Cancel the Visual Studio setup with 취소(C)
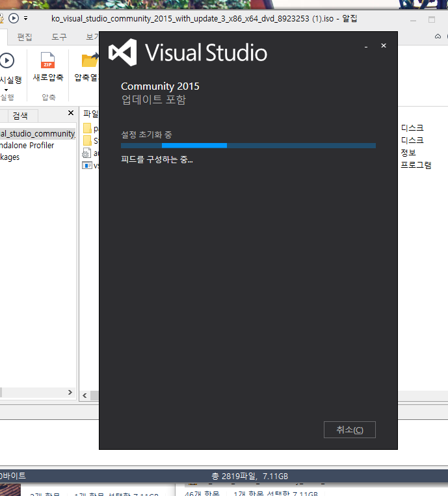 (x=350, y=430)
